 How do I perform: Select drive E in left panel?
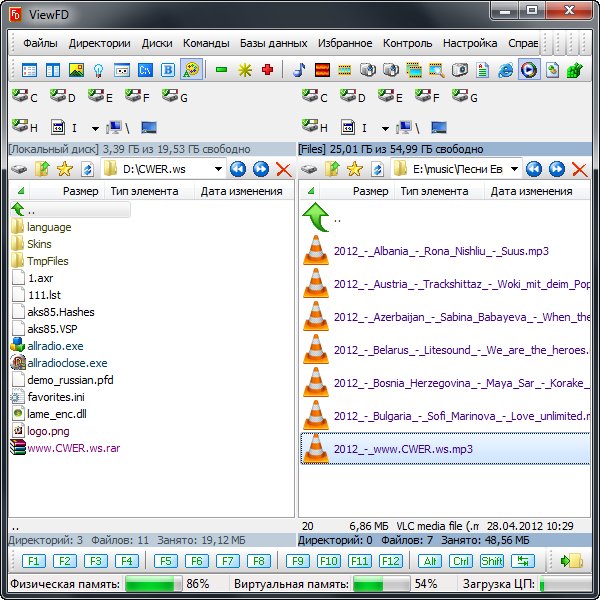tap(100, 96)
